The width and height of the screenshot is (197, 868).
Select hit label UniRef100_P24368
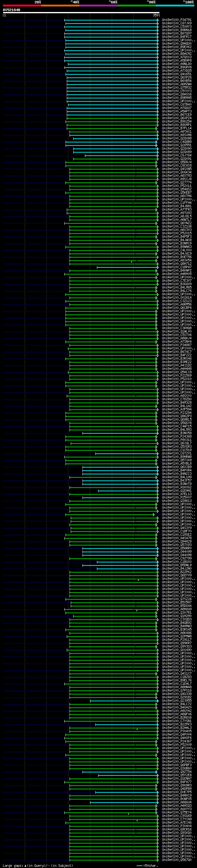[176, 436]
